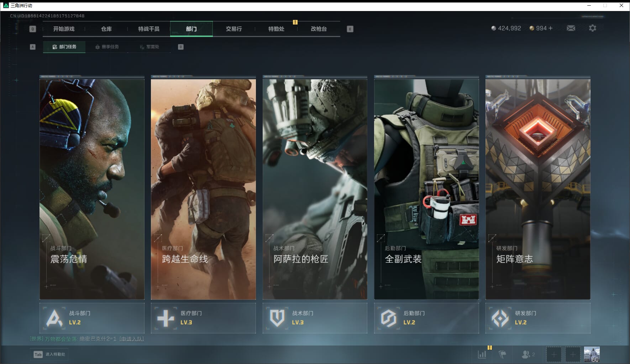This screenshot has height=364, width=630.
Task: Switch to the 开始游戏 tab
Action: point(64,29)
